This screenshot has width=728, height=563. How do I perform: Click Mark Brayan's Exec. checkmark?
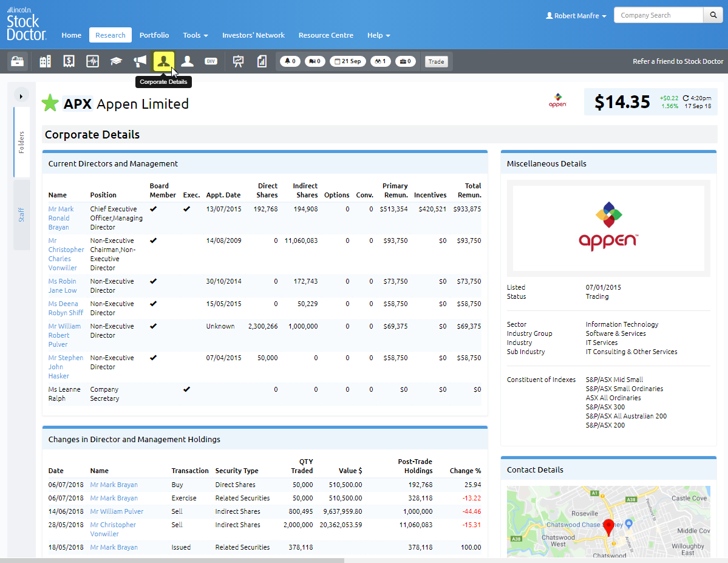point(186,209)
